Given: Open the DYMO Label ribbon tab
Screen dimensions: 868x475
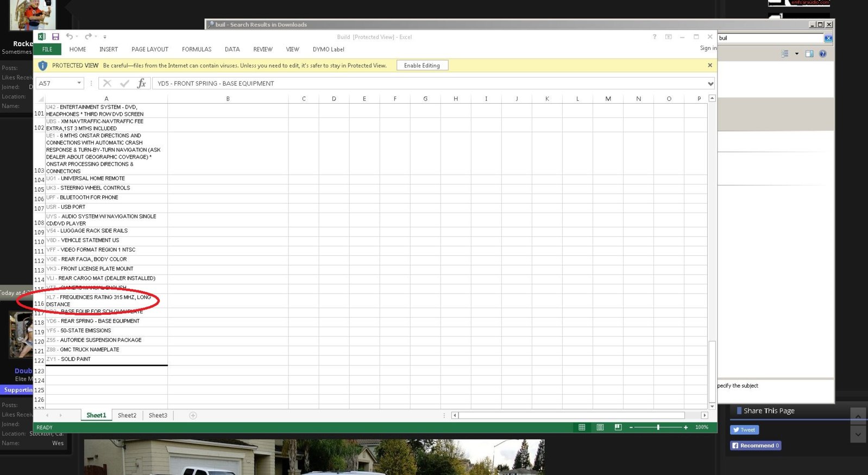Looking at the screenshot, I should (329, 49).
